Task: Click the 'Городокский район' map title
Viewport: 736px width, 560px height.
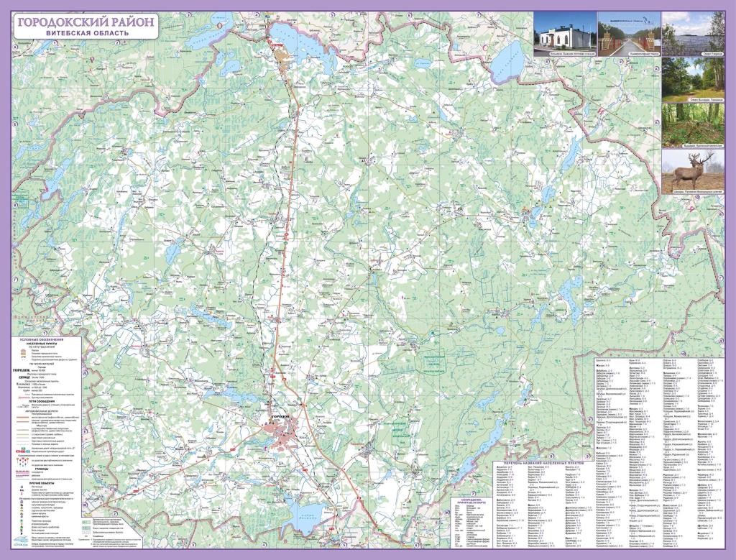Action: click(x=85, y=22)
